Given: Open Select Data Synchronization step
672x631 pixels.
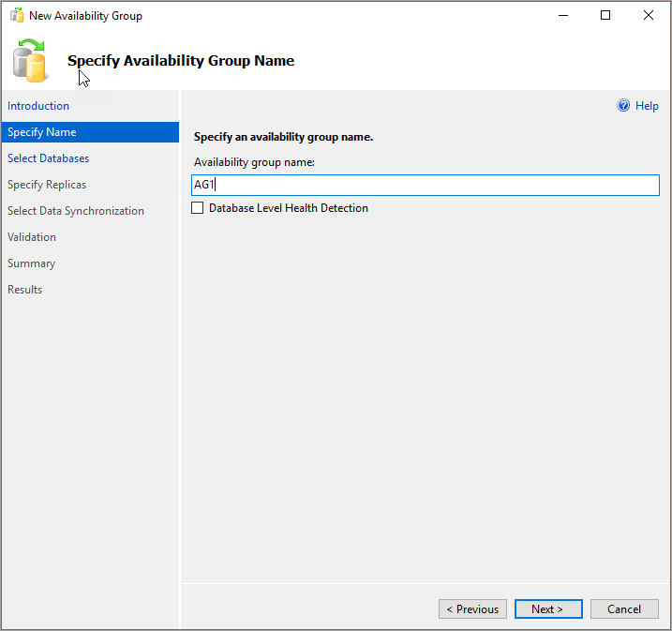Looking at the screenshot, I should [x=75, y=211].
